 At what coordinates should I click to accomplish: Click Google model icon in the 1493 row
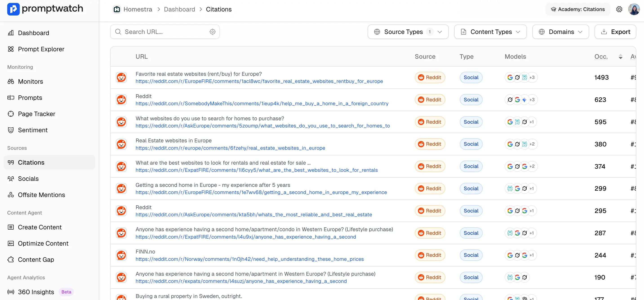point(510,78)
